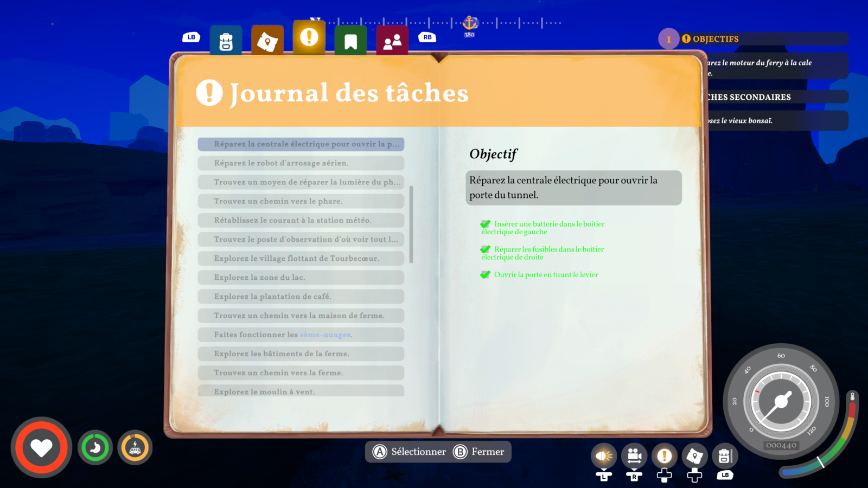Click the R stick hint under camera
The width and height of the screenshot is (868, 488).
(634, 476)
